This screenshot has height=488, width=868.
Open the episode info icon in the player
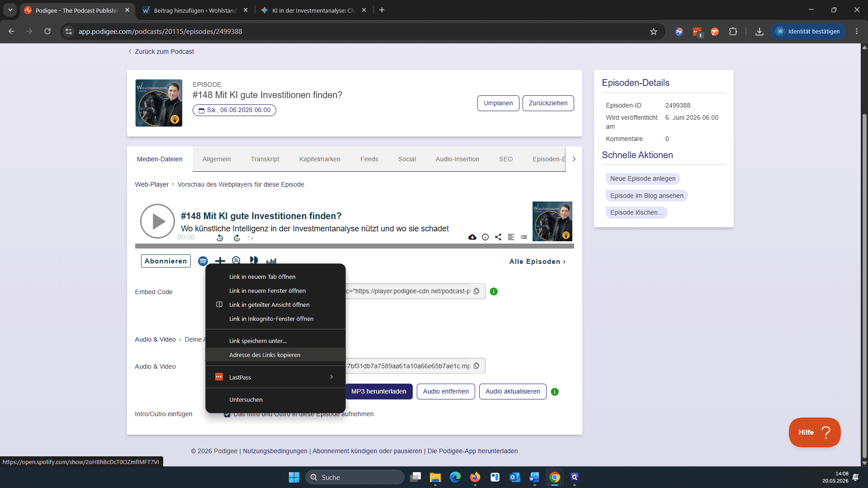[485, 237]
